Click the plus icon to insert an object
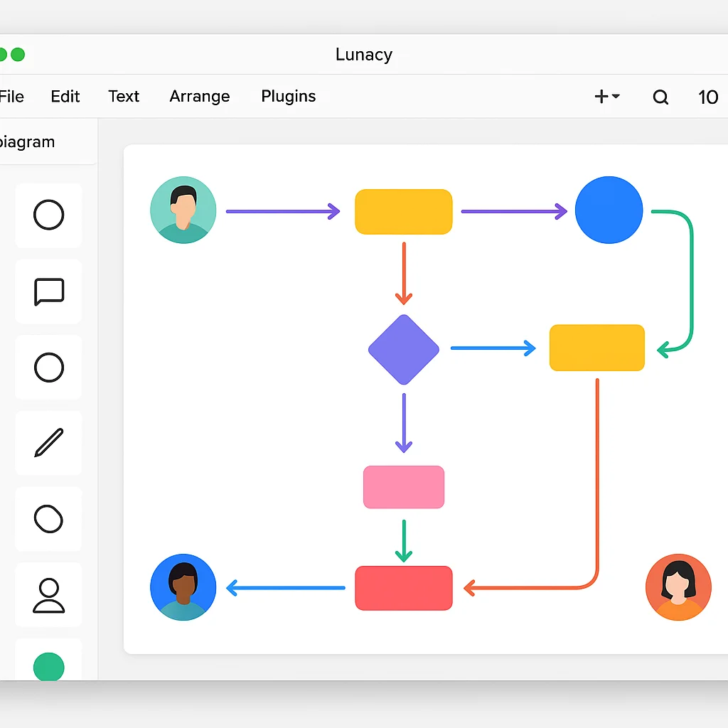The width and height of the screenshot is (728, 728). (x=601, y=96)
